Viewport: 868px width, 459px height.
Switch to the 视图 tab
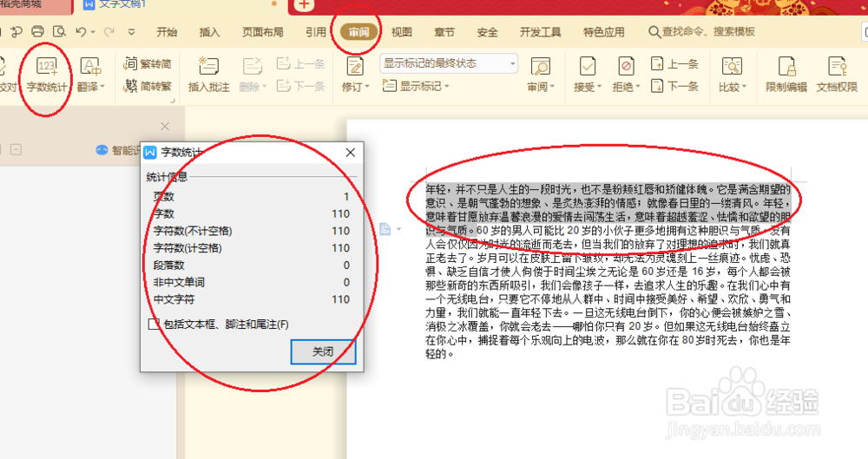click(401, 32)
